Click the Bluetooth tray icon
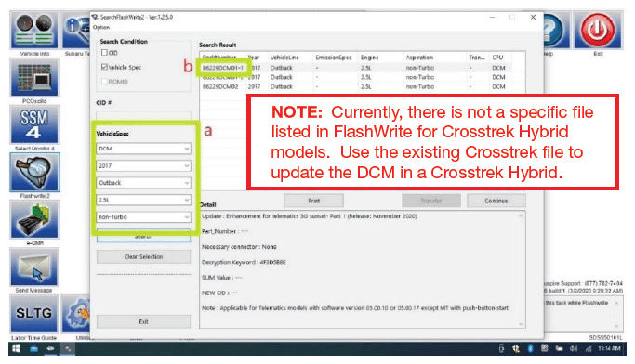The height and width of the screenshot is (364, 635). [530, 348]
